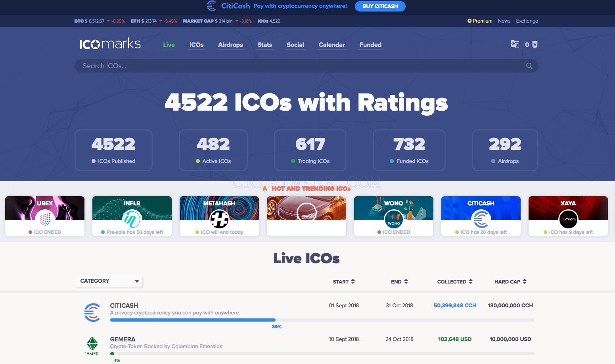Sort by HARD CAP column arrows
The image size is (615, 364).
[x=525, y=282]
